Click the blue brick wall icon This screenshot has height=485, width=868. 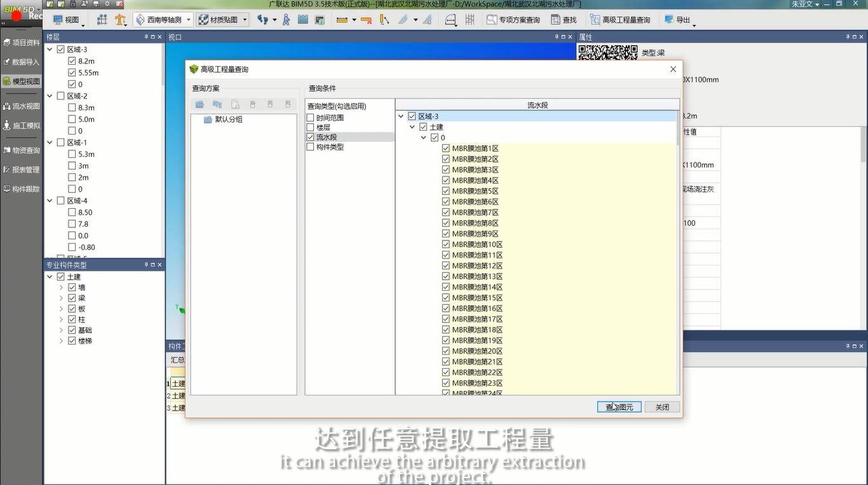coord(303,20)
